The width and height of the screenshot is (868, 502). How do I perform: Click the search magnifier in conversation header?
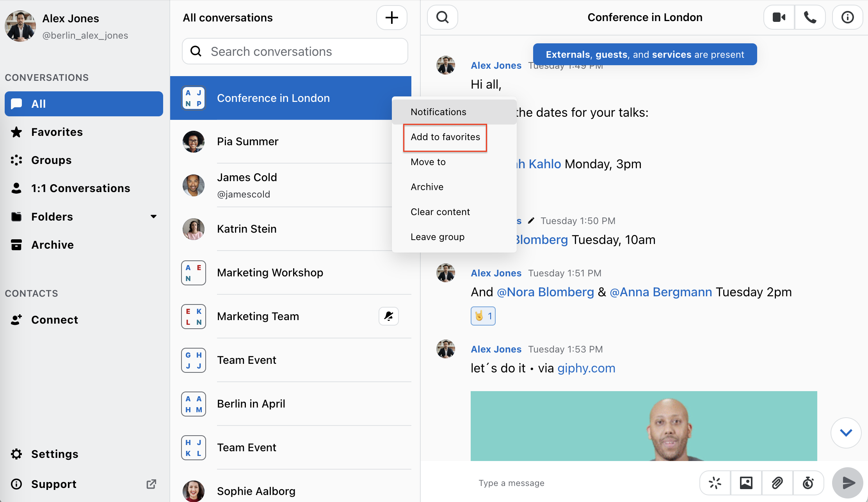(x=442, y=17)
